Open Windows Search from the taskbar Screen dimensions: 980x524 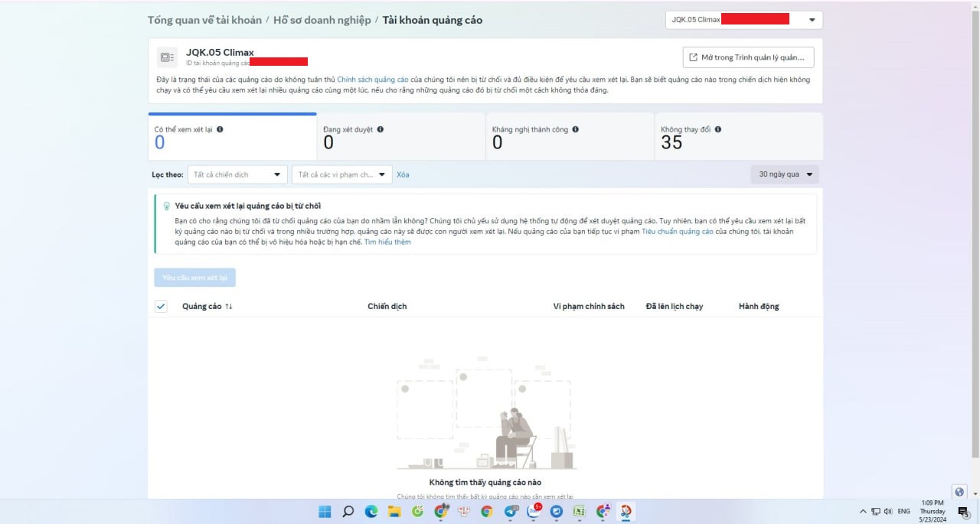pos(348,511)
